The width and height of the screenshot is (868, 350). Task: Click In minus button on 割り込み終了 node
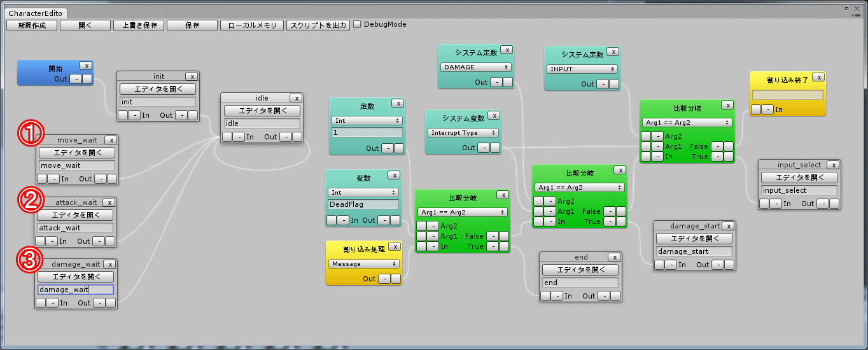766,109
